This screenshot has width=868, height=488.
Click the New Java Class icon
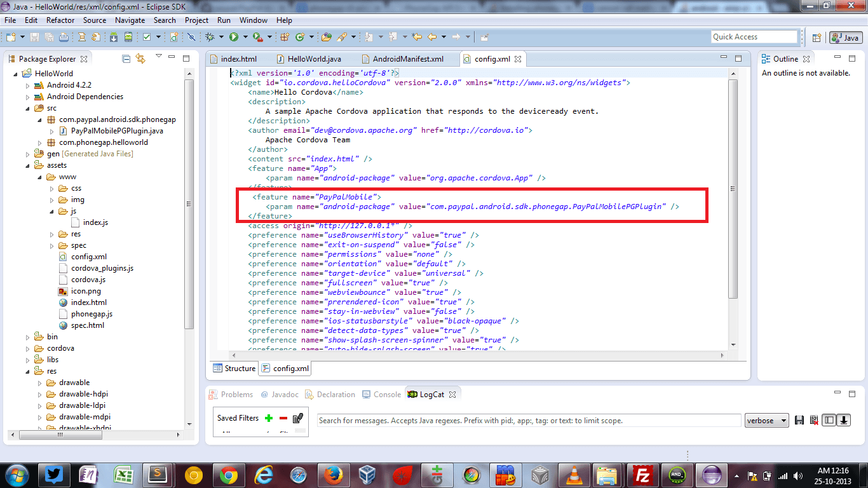pyautogui.click(x=300, y=37)
